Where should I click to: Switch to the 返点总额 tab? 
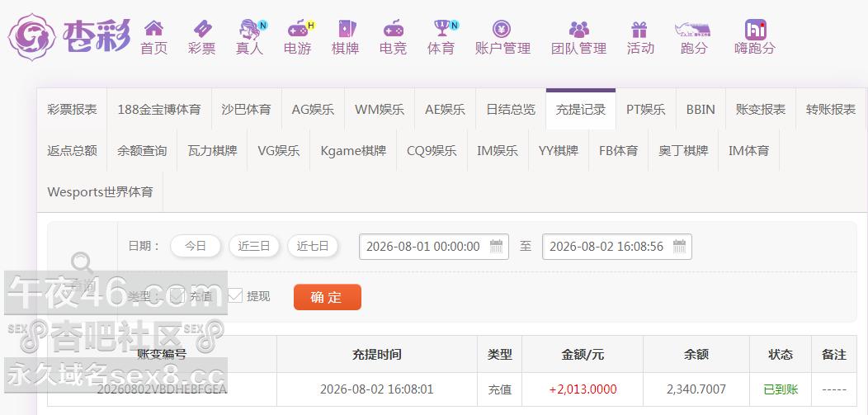(72, 150)
